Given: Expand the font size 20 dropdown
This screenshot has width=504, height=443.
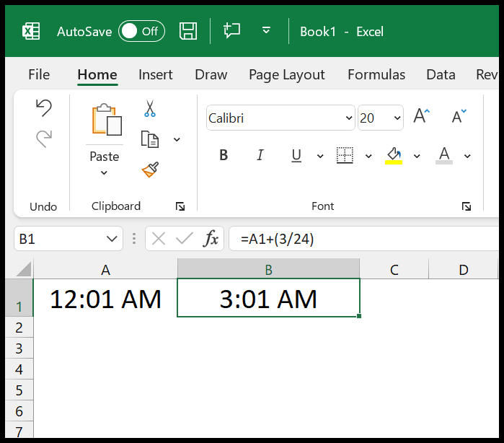Looking at the screenshot, I should [x=397, y=118].
